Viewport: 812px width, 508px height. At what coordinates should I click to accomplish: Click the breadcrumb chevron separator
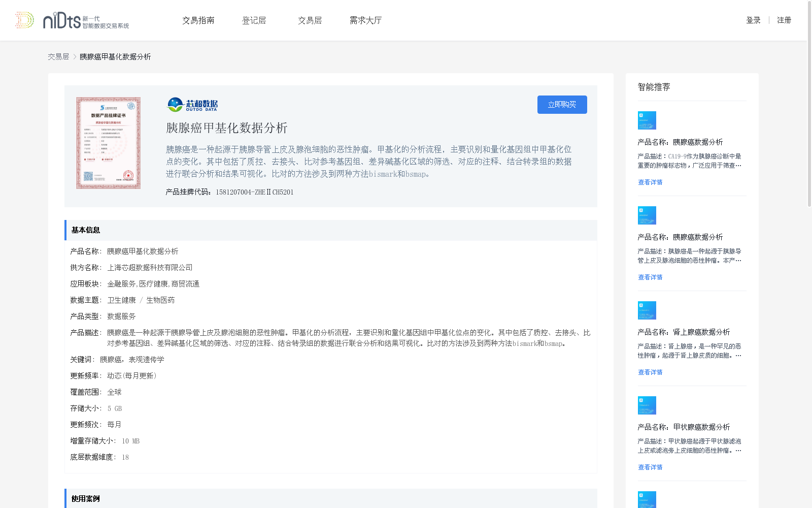click(75, 57)
